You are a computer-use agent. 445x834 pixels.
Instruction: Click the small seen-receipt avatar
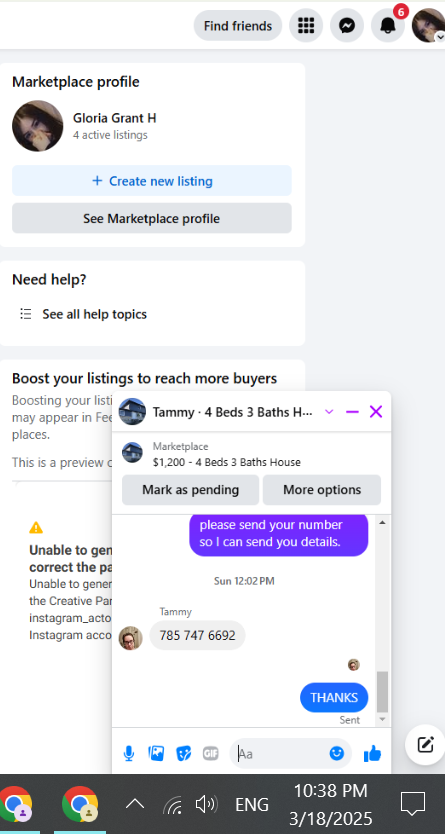tap(354, 665)
